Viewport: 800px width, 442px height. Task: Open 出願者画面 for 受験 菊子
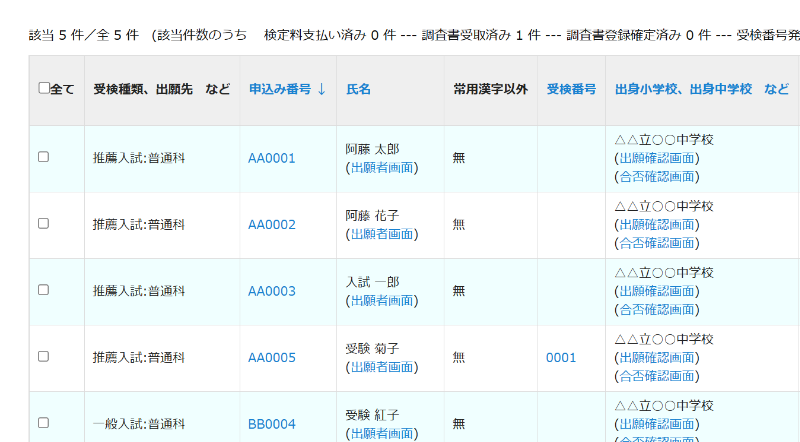pos(381,367)
